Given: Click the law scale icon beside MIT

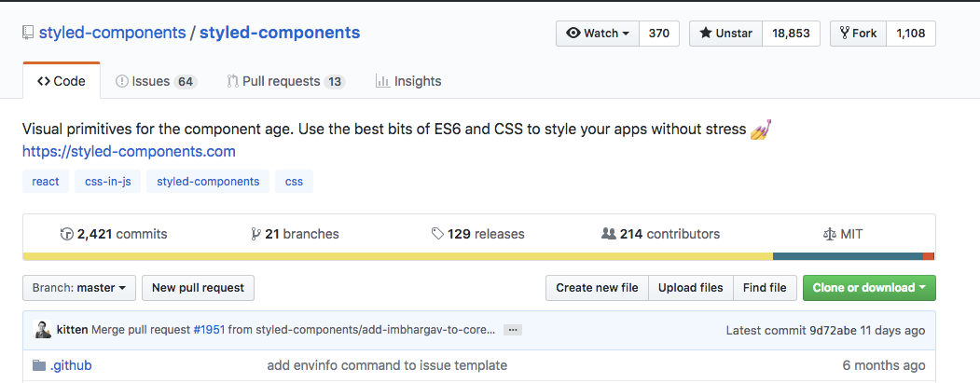Looking at the screenshot, I should coord(830,234).
